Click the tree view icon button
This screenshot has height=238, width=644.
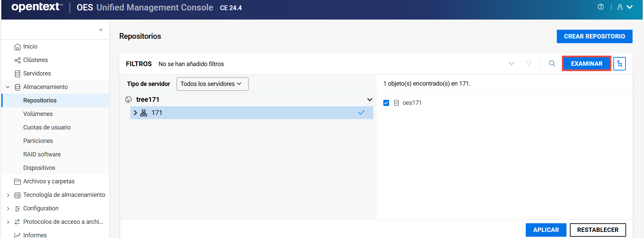tap(619, 64)
